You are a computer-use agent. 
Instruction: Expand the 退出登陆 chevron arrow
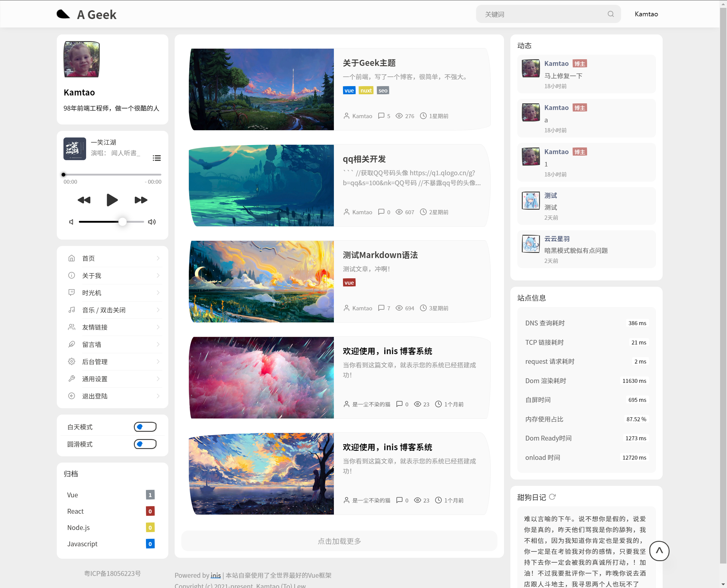point(158,396)
